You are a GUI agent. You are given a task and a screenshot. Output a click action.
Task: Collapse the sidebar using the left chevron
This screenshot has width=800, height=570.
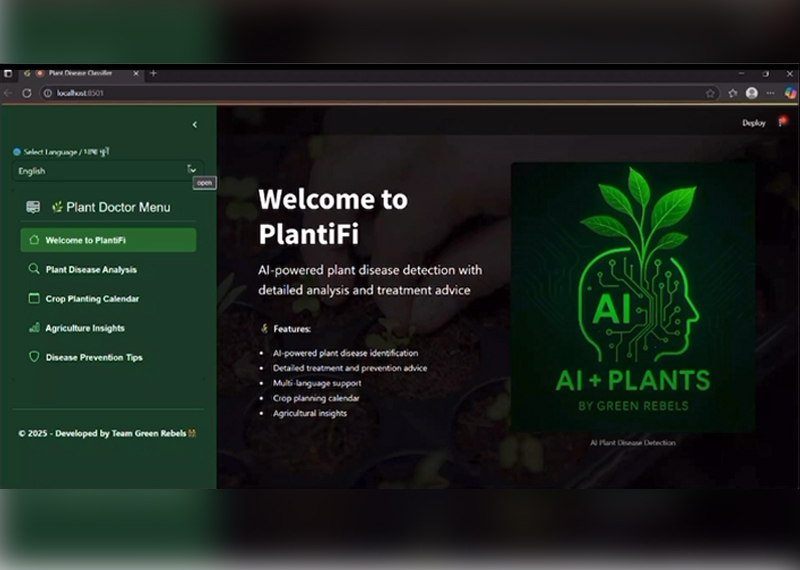[194, 124]
